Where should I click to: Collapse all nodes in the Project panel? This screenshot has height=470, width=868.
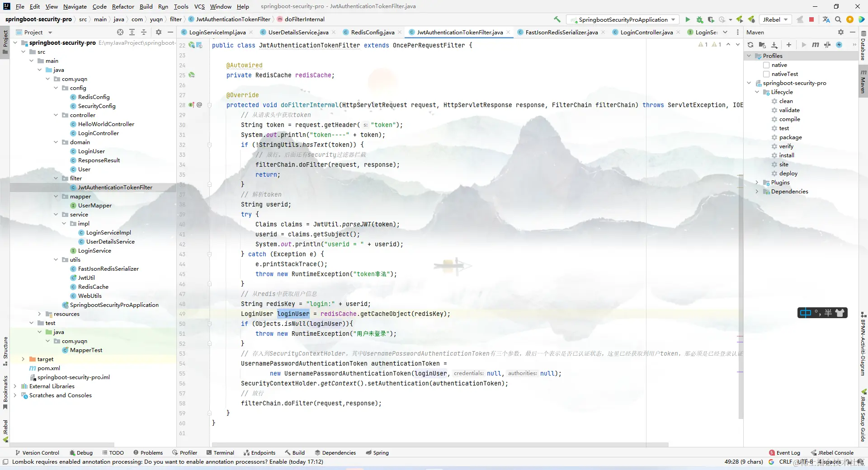click(144, 32)
